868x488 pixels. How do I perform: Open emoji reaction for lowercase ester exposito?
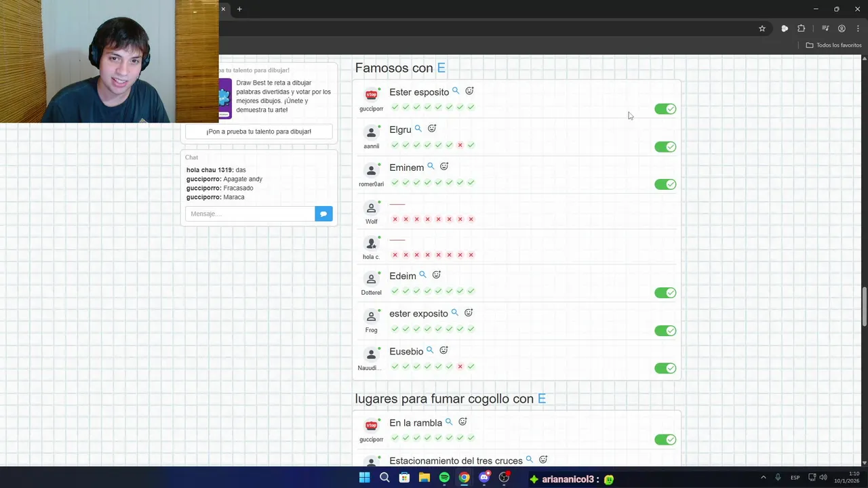(469, 312)
